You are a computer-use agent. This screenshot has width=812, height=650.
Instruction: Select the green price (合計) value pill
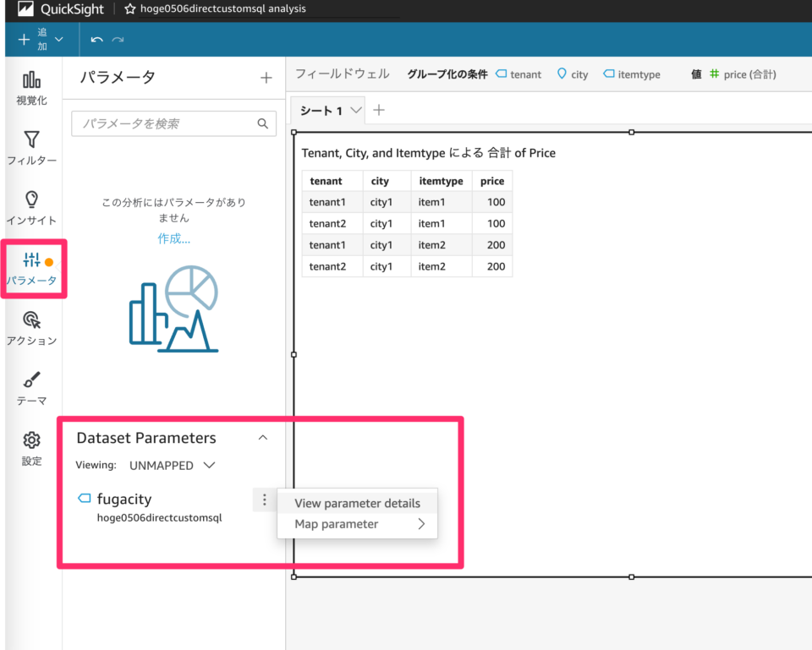pos(749,74)
